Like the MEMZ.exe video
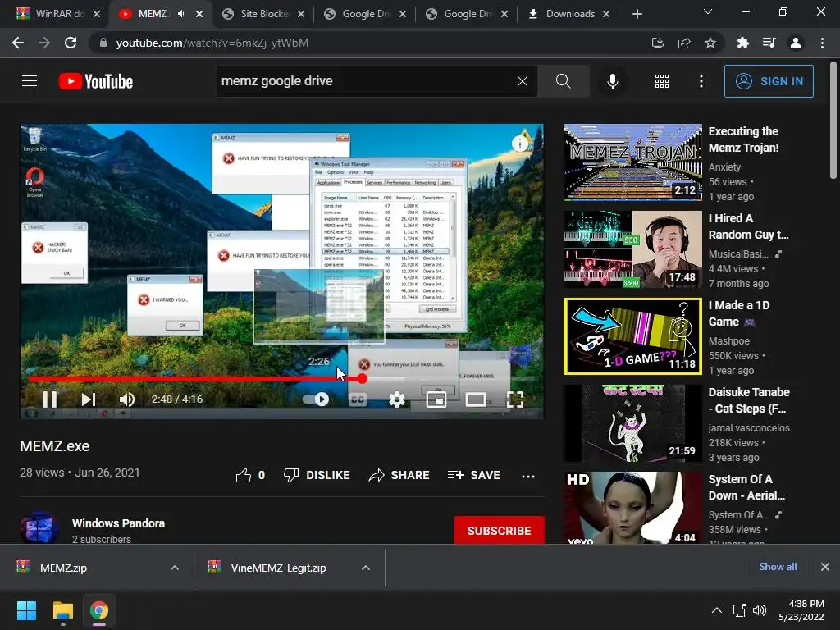Image resolution: width=840 pixels, height=630 pixels. (x=250, y=475)
